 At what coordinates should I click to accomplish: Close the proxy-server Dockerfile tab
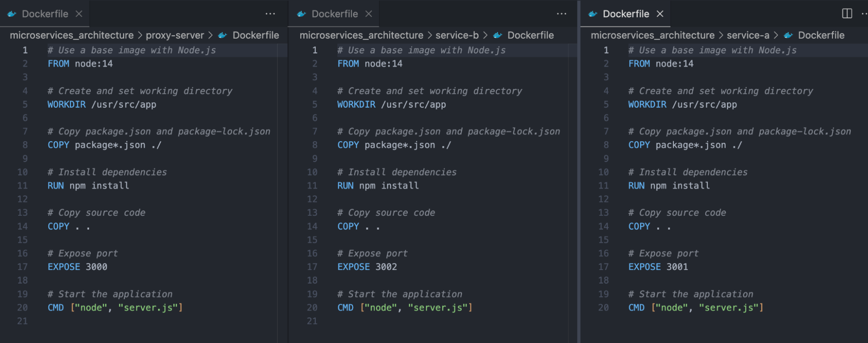pyautogui.click(x=79, y=14)
